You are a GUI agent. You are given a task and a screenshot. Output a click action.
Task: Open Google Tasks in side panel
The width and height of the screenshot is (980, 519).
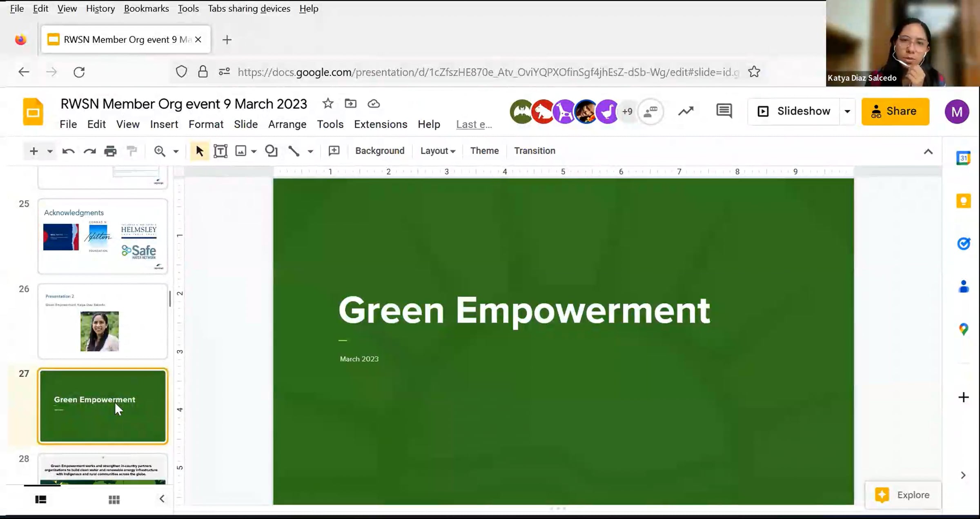[963, 244]
